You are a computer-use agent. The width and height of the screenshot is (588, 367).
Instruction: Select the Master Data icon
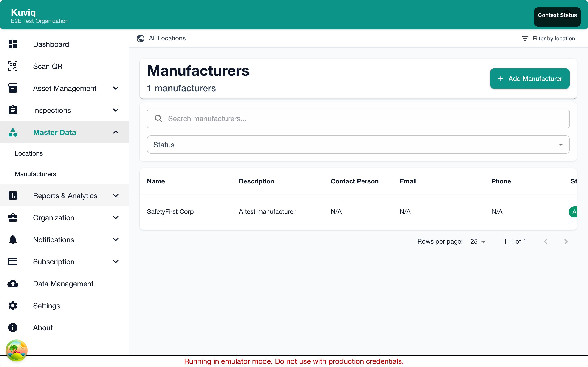pos(13,132)
